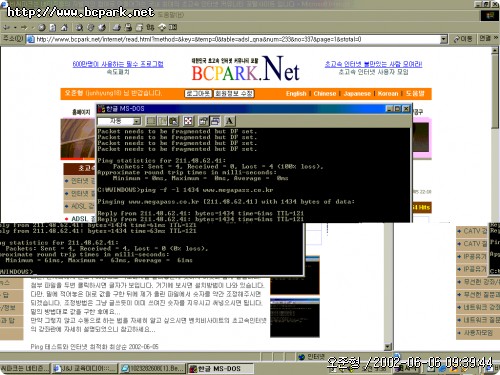Click the Edit page icon in browser toolbar
Image resolution: width=500 pixels, height=375 pixels.
click(139, 27)
